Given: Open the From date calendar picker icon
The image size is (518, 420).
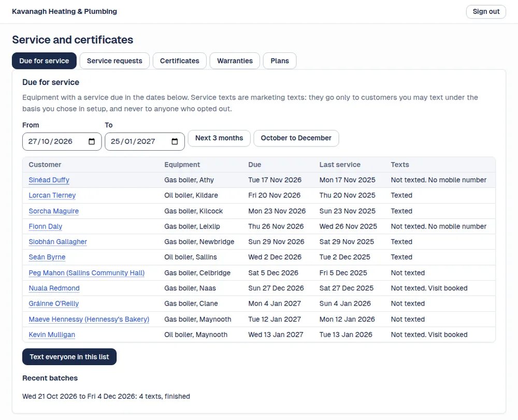Looking at the screenshot, I should tap(92, 141).
